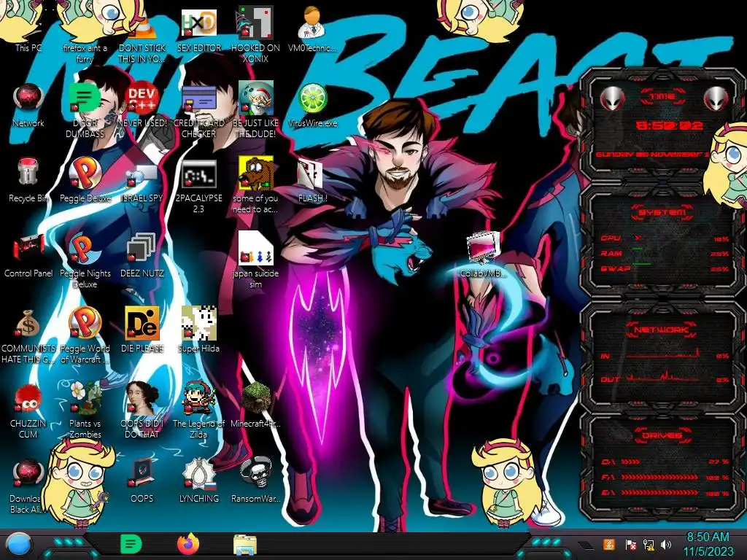Open the Start orb button
Viewport: 747px width, 560px height.
click(19, 545)
